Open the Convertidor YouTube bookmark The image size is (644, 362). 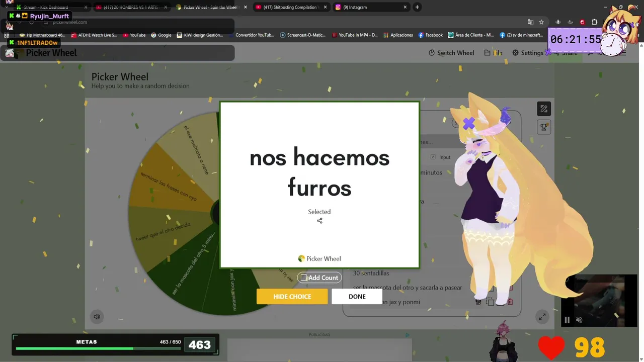[251, 35]
